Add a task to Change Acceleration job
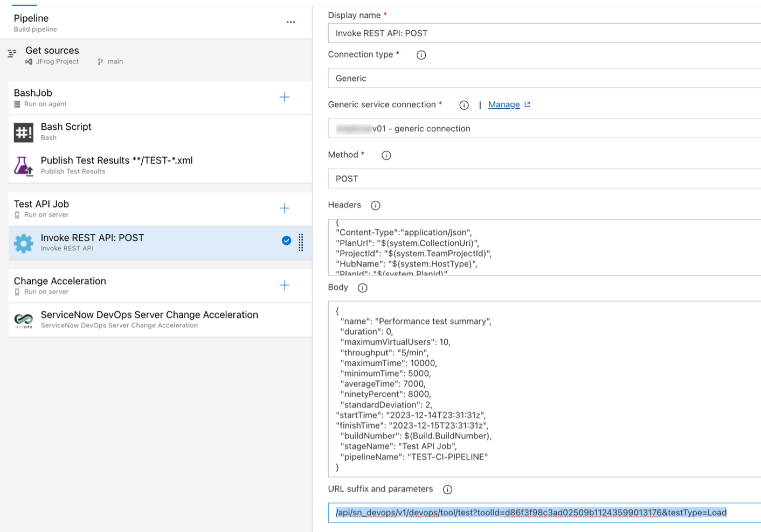 click(x=284, y=285)
